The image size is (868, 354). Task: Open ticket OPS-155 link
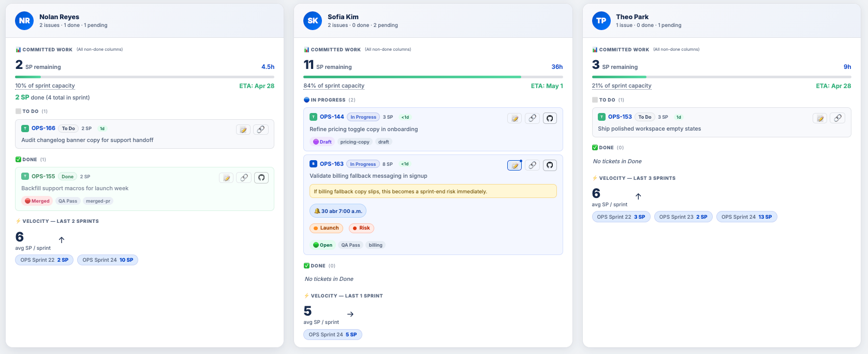[x=43, y=176]
